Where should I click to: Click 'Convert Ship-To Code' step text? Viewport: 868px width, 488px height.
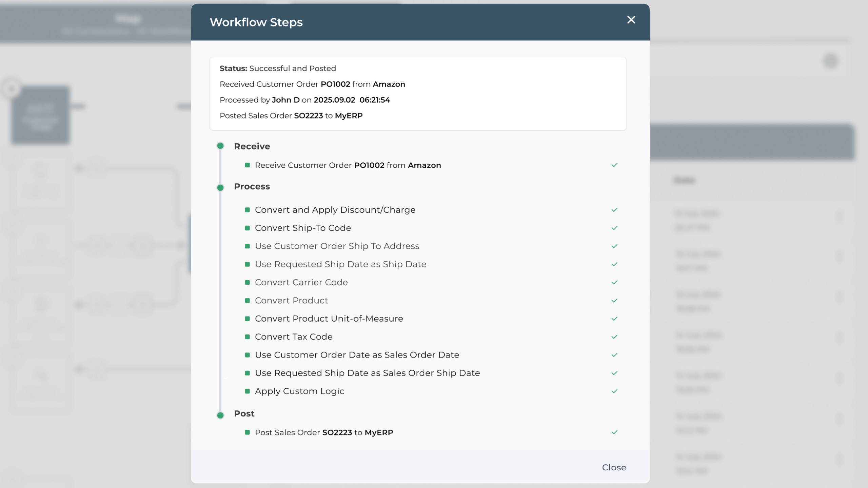[303, 228]
